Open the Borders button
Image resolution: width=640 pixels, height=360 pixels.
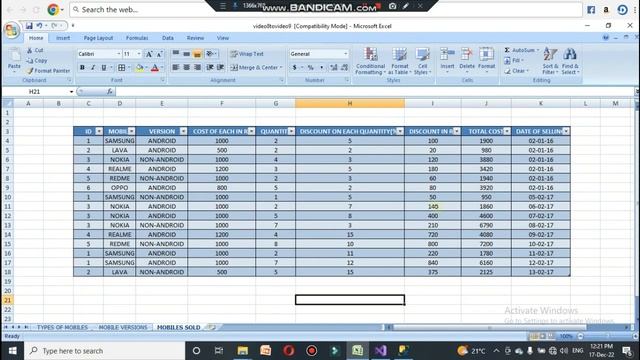coord(122,68)
